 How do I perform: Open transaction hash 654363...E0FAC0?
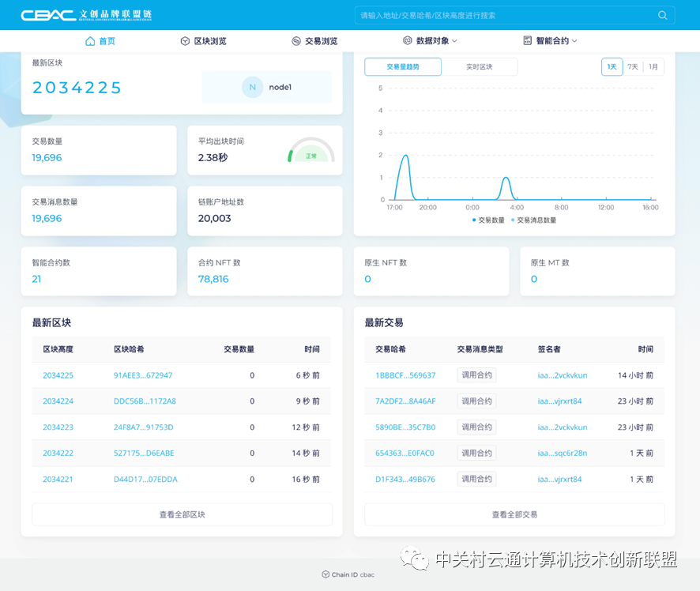(405, 453)
